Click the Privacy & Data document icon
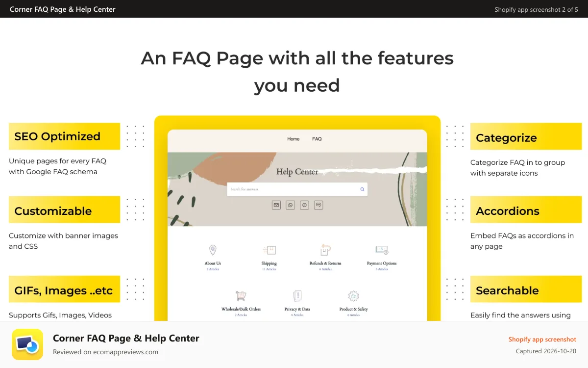The height and width of the screenshot is (368, 588). pos(297,296)
